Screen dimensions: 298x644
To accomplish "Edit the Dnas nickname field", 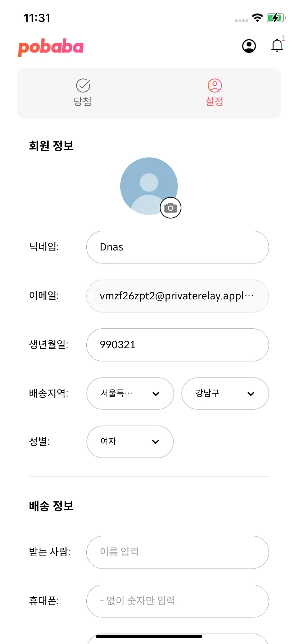I will click(178, 247).
